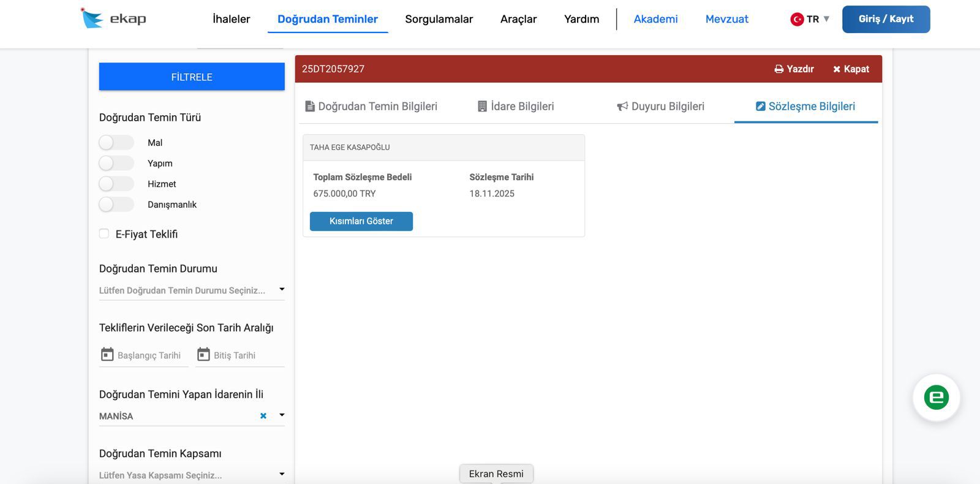Switch to the İdare Bilgileri tab
Viewport: 980px width, 484px height.
click(x=516, y=107)
